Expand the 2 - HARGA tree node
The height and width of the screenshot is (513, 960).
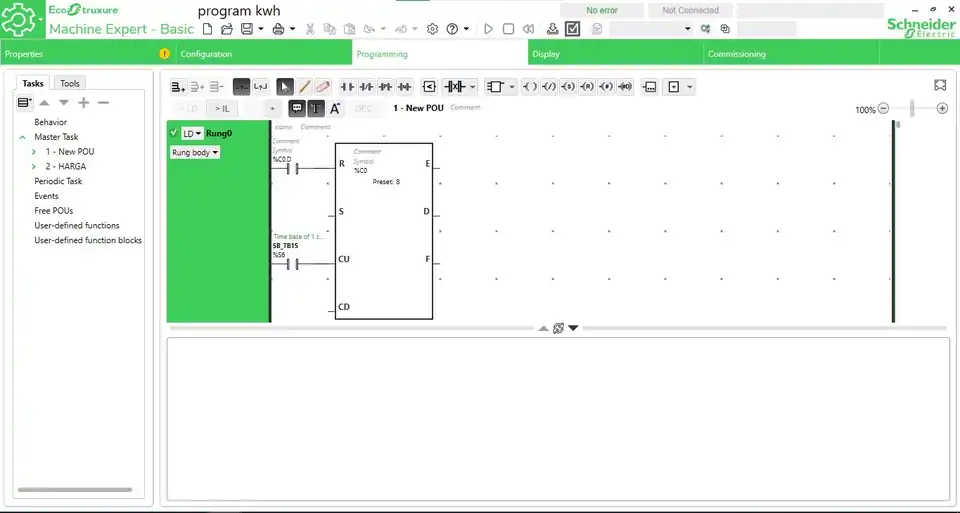(34, 167)
